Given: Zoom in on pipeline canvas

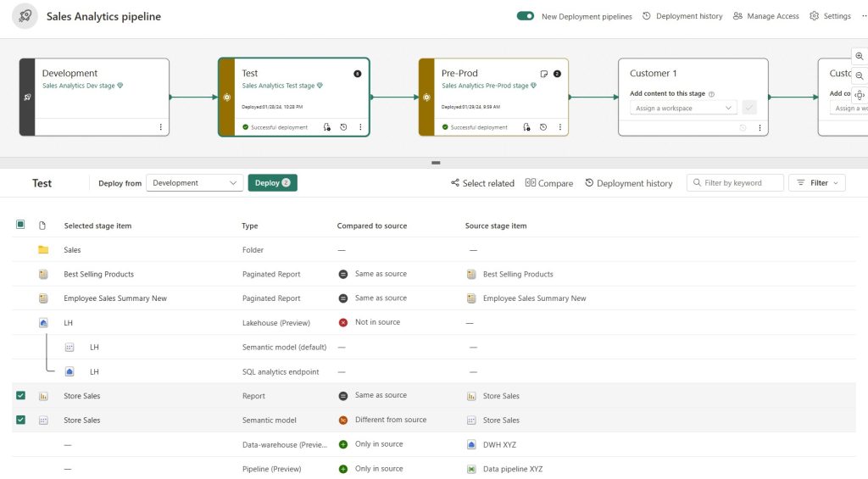Looking at the screenshot, I should click(860, 57).
